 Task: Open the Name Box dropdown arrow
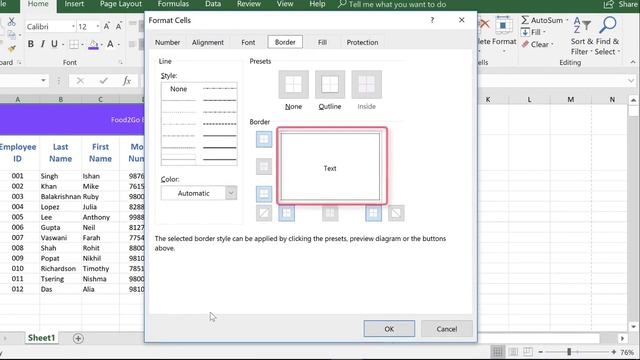[x=43, y=80]
